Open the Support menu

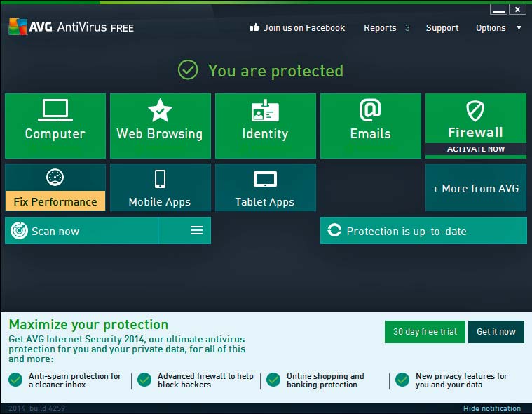pos(442,28)
